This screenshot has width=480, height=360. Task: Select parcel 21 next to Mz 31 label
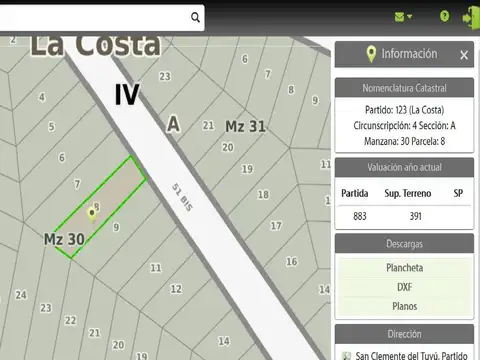click(208, 125)
